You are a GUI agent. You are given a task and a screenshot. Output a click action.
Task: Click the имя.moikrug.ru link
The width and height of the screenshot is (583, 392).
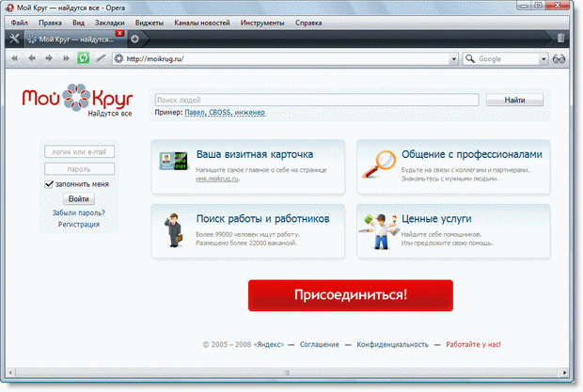pyautogui.click(x=217, y=179)
